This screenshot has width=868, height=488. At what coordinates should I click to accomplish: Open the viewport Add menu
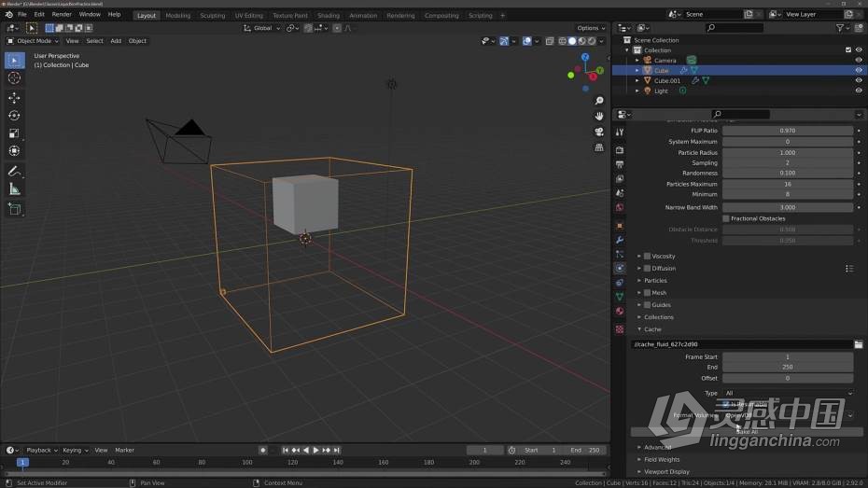tap(116, 41)
